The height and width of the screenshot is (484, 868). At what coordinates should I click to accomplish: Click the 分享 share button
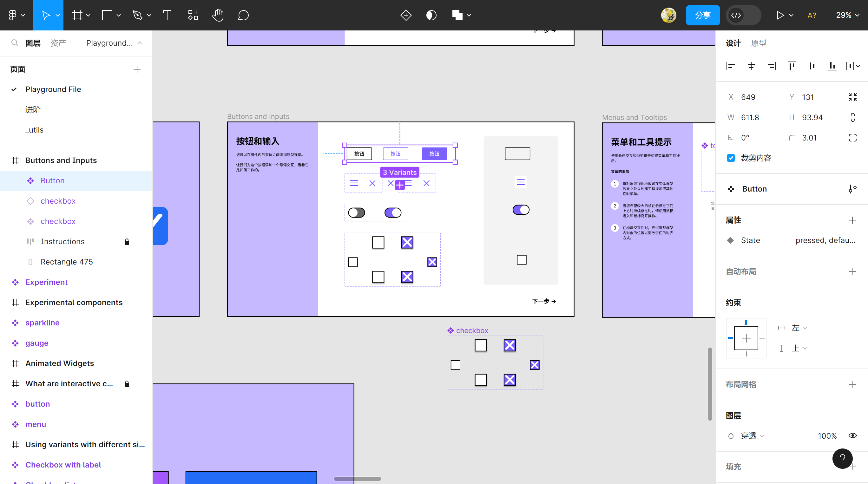click(703, 15)
